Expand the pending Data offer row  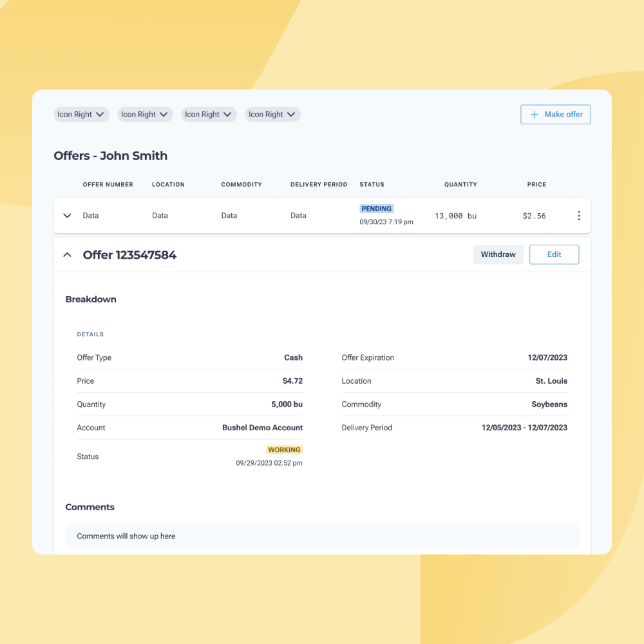tap(68, 216)
